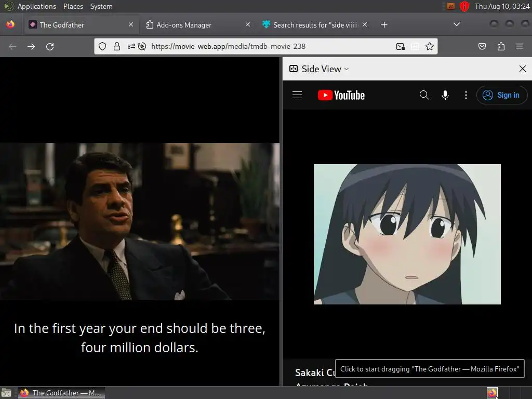Show desktop with the bottom-left panel icon
532x399 pixels.
[x=6, y=393]
